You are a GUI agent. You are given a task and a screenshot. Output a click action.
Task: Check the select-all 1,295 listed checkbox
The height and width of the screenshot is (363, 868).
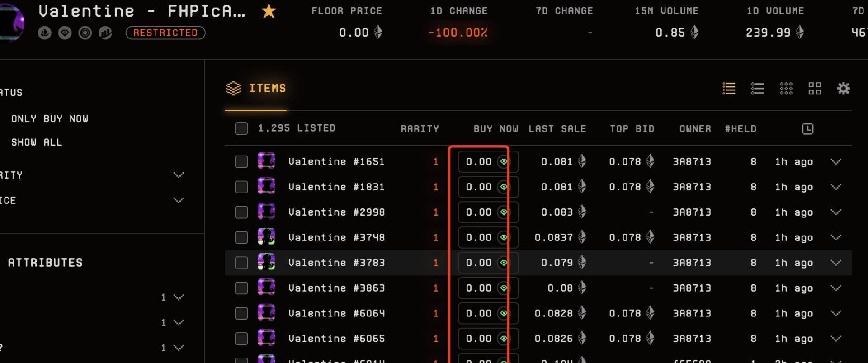[x=241, y=128]
